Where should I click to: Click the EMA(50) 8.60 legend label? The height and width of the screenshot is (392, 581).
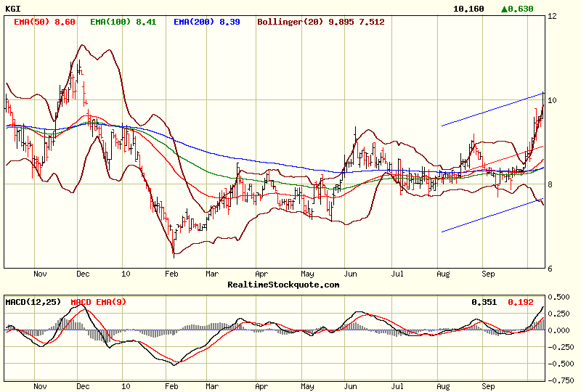[44, 22]
